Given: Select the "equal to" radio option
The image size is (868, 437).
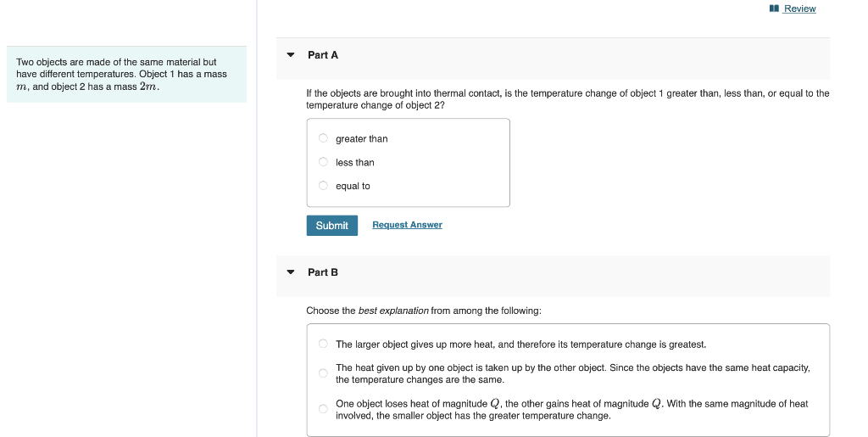Looking at the screenshot, I should click(x=323, y=186).
